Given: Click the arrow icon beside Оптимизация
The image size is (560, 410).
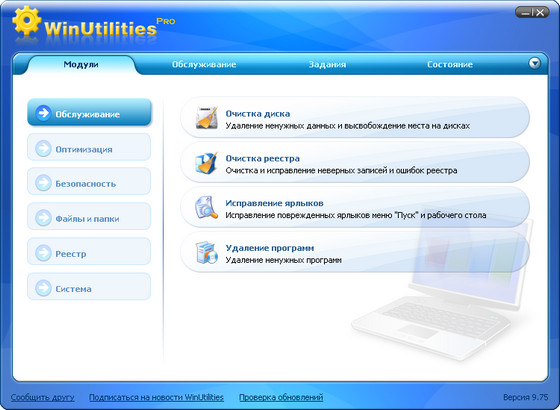Looking at the screenshot, I should click(x=43, y=149).
